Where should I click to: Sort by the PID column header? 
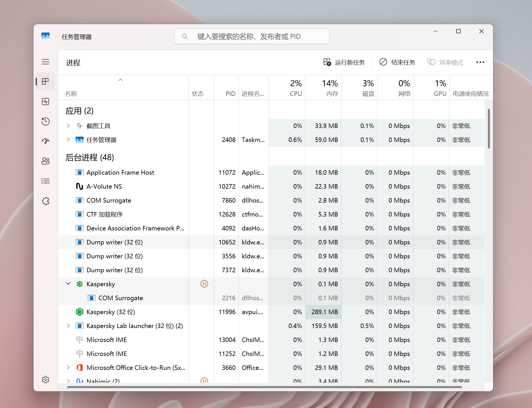[226, 88]
